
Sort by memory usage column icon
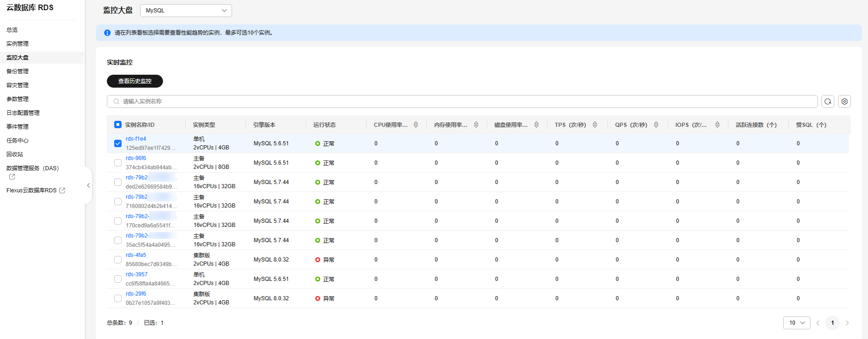click(476, 125)
